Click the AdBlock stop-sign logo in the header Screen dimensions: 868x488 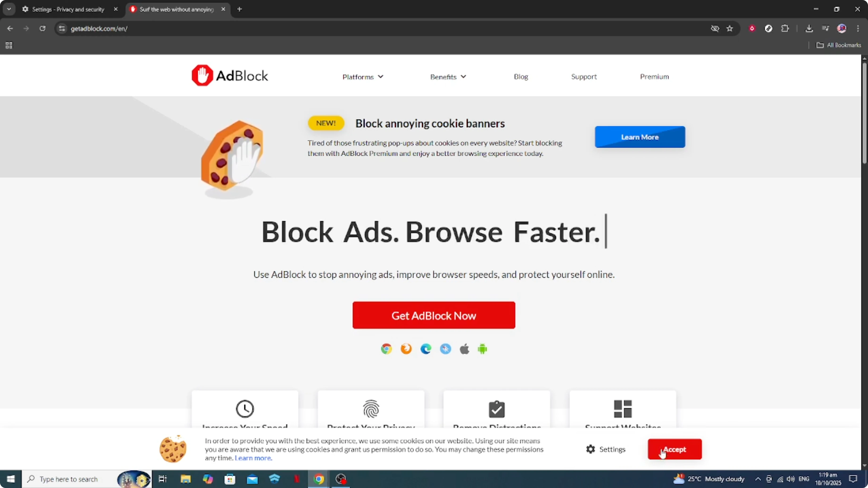coord(203,75)
